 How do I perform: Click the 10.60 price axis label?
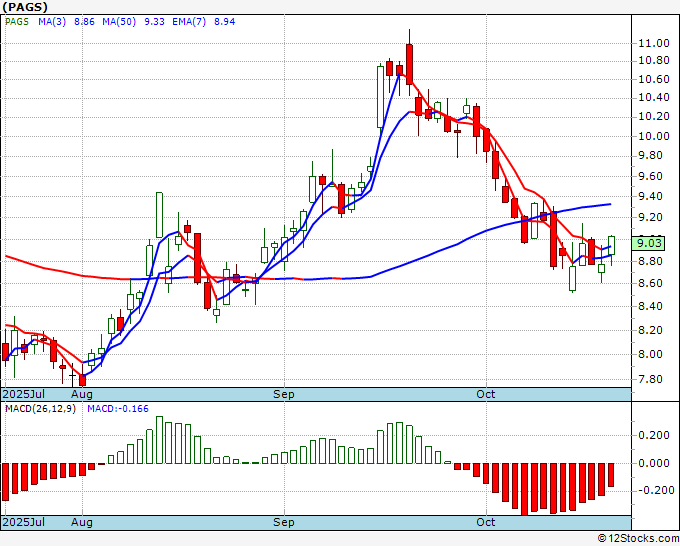[654, 79]
